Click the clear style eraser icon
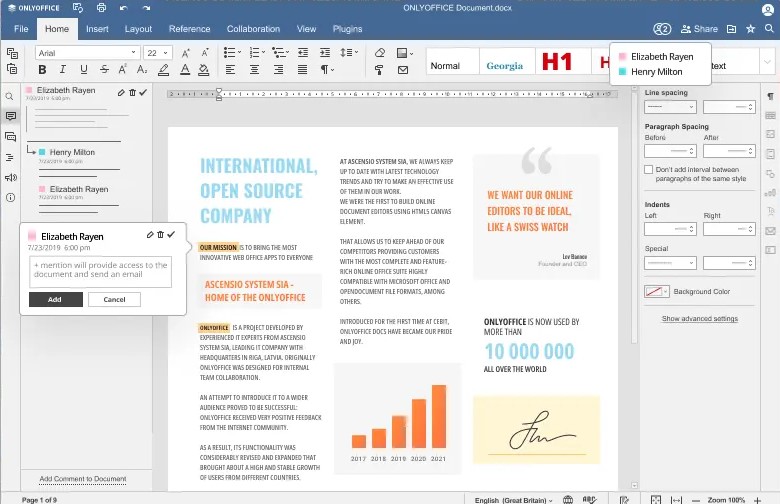Viewport: 780px width, 504px height. click(379, 52)
